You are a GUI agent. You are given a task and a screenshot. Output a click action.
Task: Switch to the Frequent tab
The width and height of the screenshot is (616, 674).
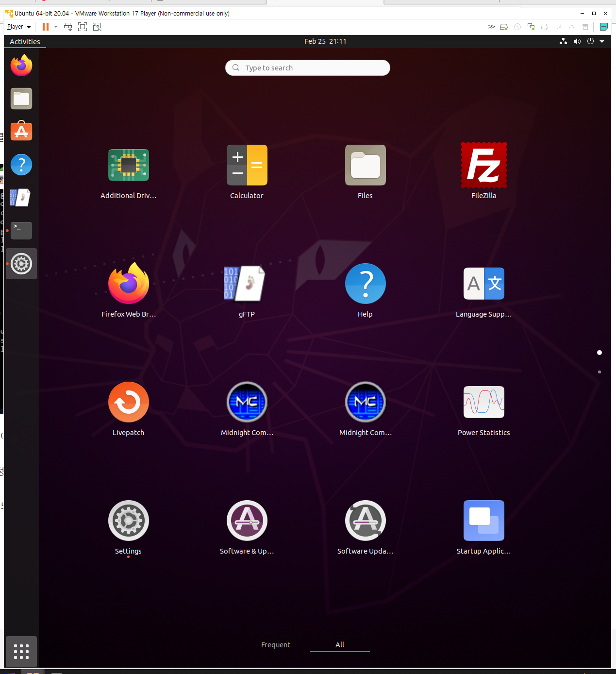(x=275, y=644)
